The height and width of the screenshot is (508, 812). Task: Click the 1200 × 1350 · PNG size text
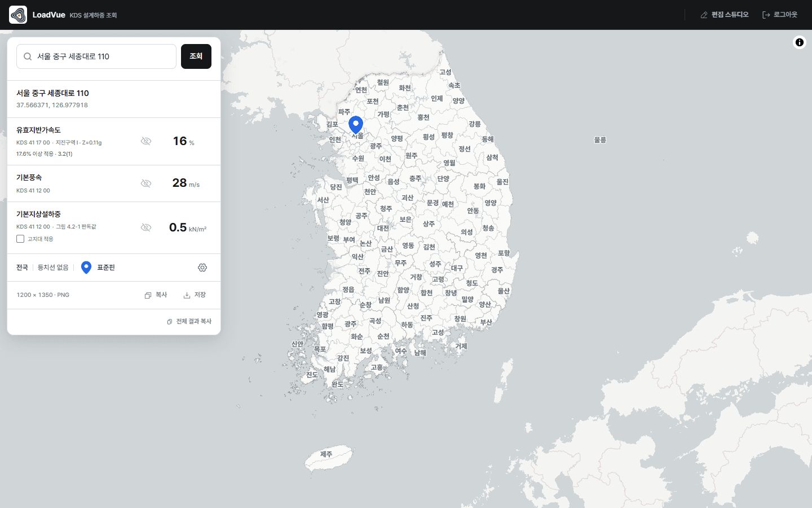[x=43, y=295]
